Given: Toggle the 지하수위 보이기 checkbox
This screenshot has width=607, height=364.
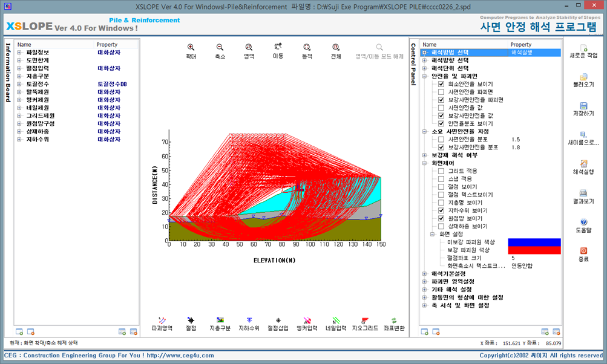Looking at the screenshot, I should (x=441, y=210).
